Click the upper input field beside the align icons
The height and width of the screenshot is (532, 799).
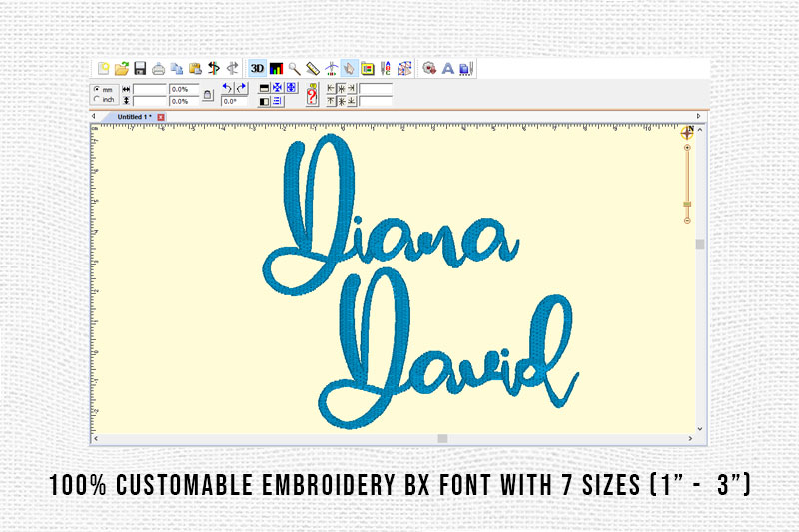point(376,89)
